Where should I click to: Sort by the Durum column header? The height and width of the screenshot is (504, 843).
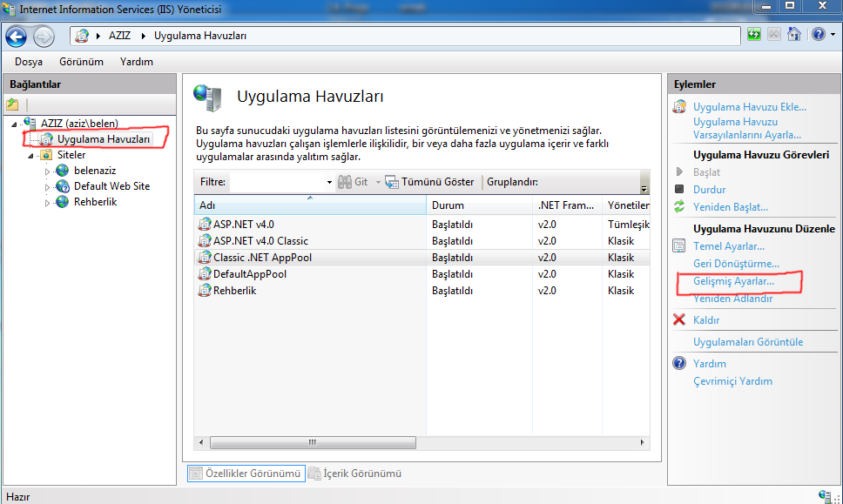[448, 205]
